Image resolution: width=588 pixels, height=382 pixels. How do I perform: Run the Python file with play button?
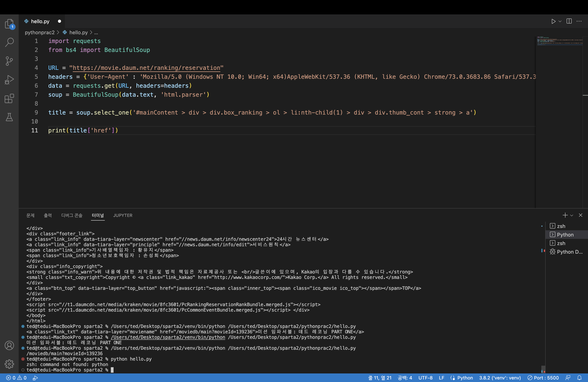tap(553, 21)
